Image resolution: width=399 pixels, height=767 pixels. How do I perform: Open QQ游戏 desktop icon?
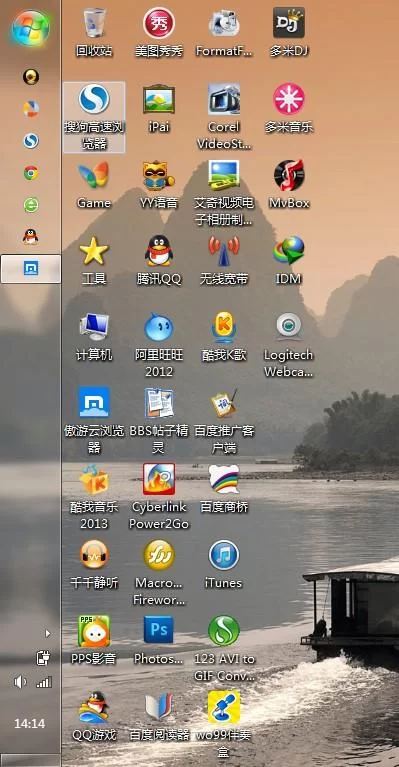(94, 717)
